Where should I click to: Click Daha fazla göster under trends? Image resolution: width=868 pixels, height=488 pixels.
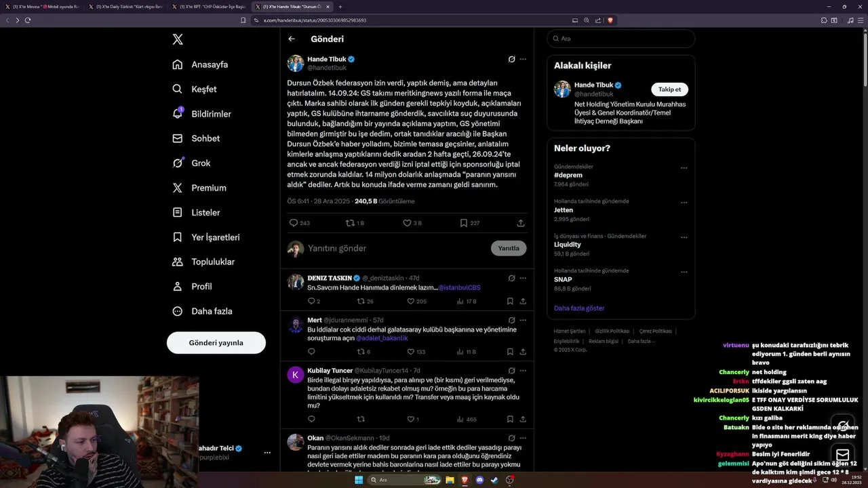coord(579,308)
